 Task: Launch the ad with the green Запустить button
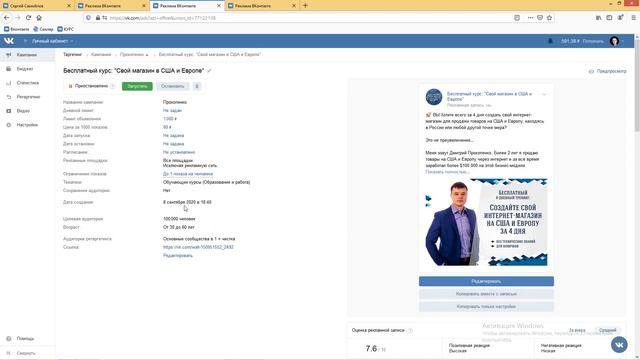137,86
